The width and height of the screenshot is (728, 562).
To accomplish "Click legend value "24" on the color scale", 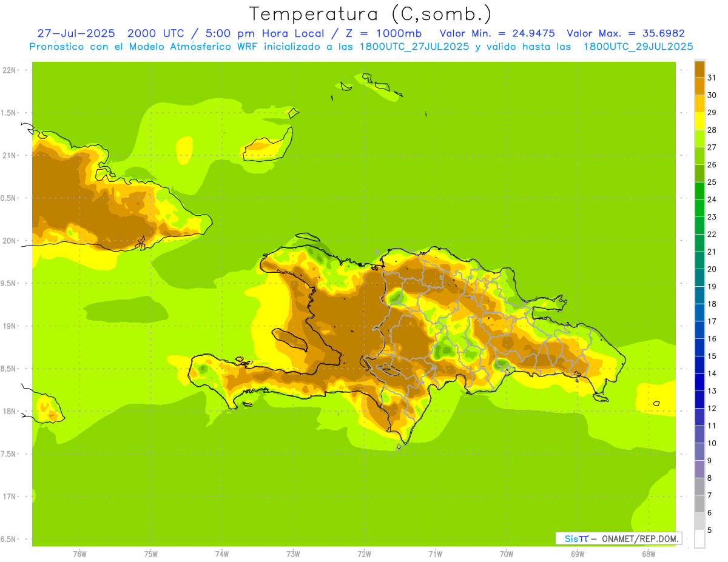I will pyautogui.click(x=711, y=199).
